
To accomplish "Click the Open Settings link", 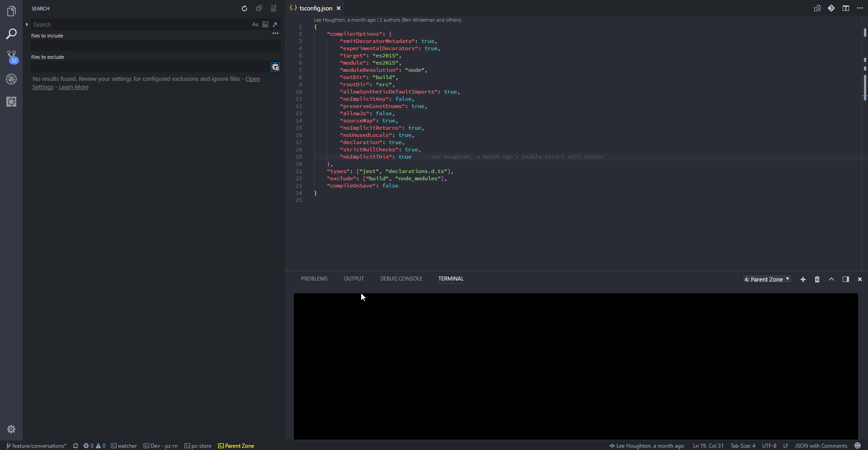I will pos(252,79).
